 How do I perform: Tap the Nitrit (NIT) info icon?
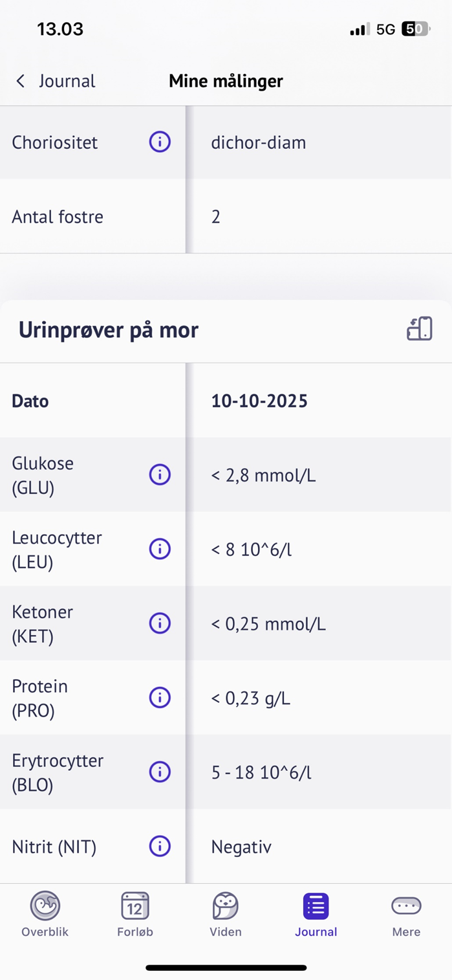159,846
